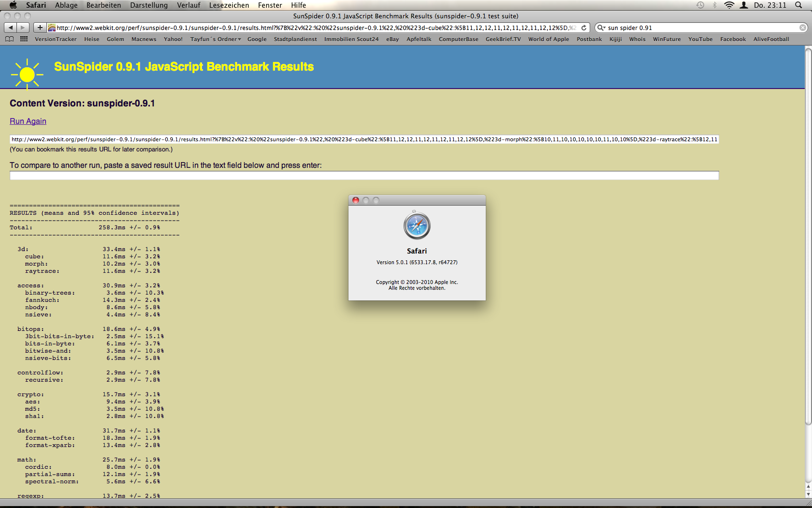Clear the search field with the X icon
This screenshot has height=508, width=812.
point(802,28)
